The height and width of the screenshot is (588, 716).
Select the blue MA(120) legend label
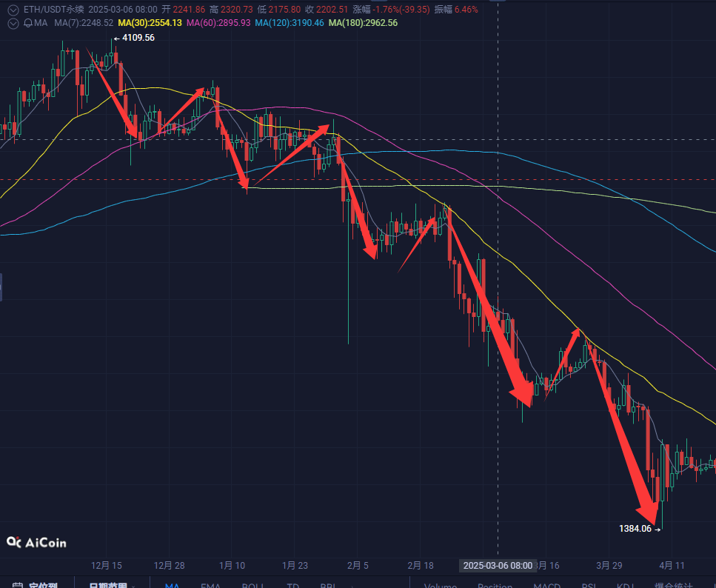(x=290, y=23)
